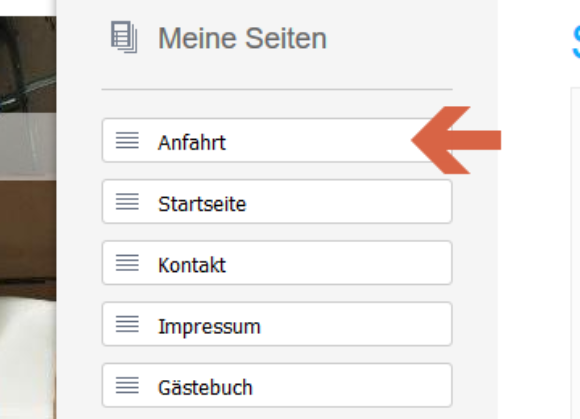Click the Impressum label text
Screen dimensions: 580x419
(209, 327)
